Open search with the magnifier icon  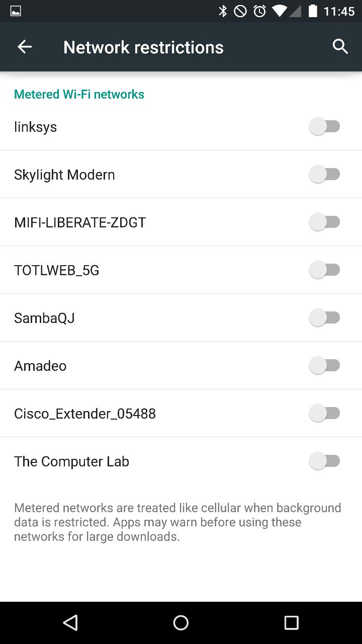(x=340, y=47)
